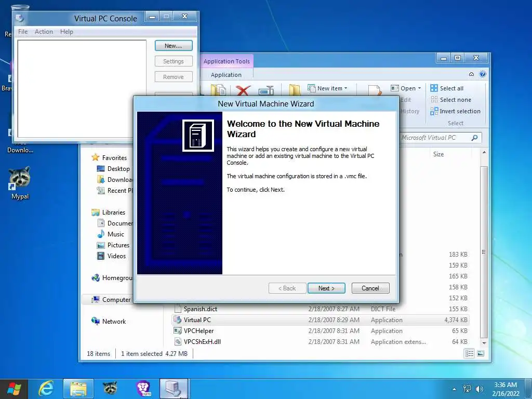Select the VPCHelper application file

[x=321, y=331]
